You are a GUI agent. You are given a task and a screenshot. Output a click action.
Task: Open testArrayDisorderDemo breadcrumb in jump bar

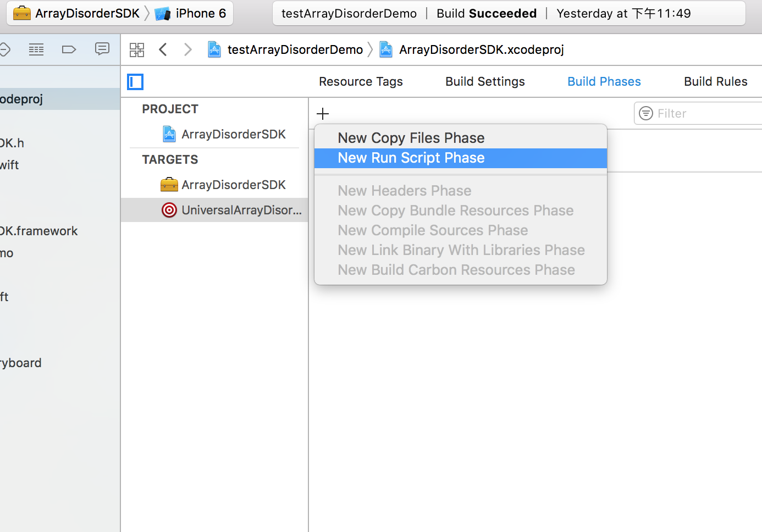coord(286,50)
